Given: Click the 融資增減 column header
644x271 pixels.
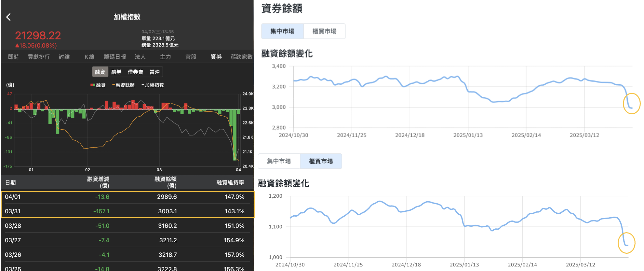Looking at the screenshot, I should pos(98,182).
